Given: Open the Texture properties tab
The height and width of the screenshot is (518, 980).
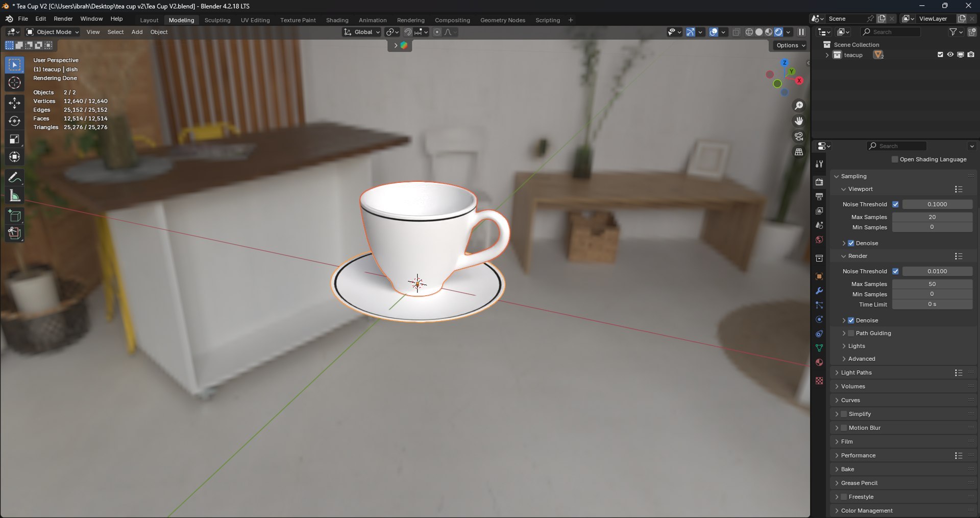Looking at the screenshot, I should [819, 381].
